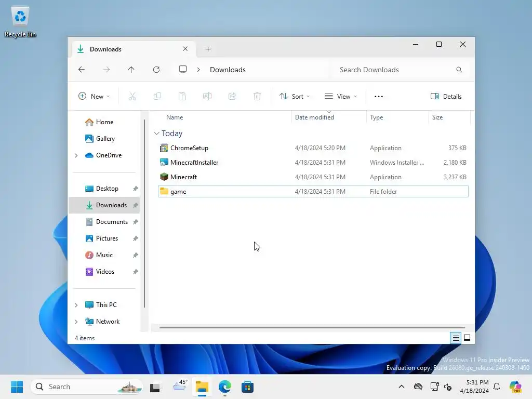Collapse the Today group
The width and height of the screenshot is (532, 399).
(156, 134)
